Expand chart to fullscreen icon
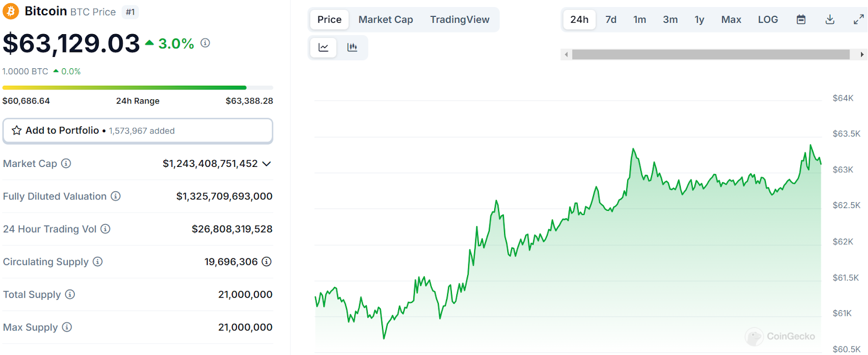This screenshot has width=868, height=355. [858, 20]
